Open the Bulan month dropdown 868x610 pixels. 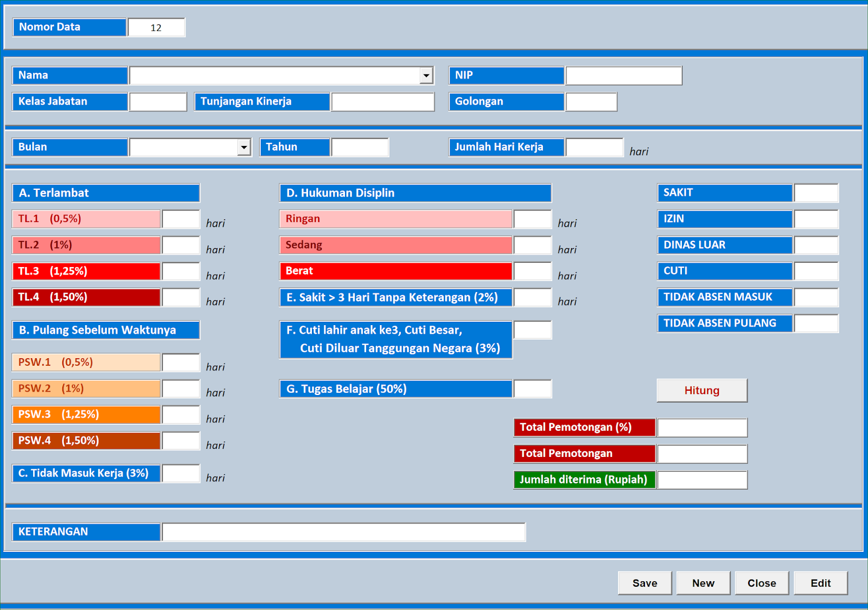[x=244, y=147]
